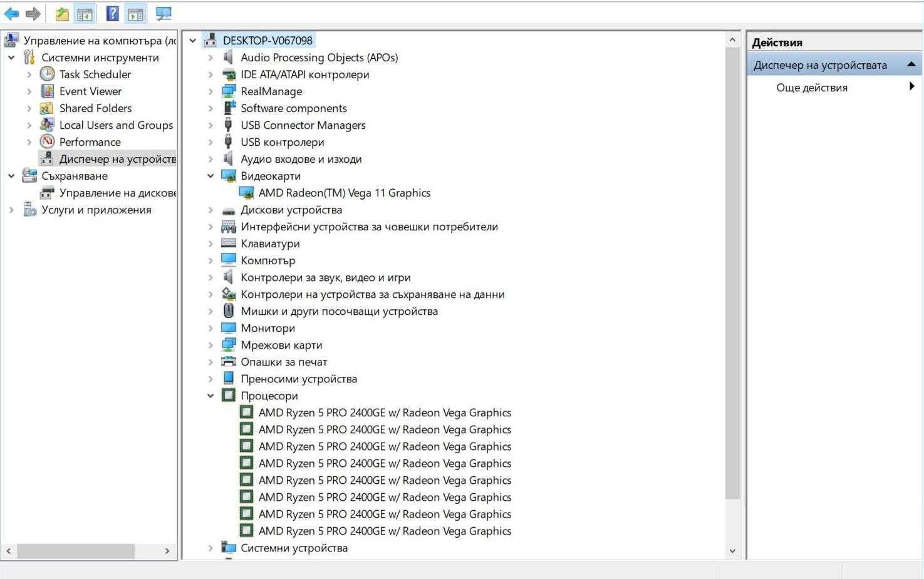Select Контролери за звук, видео и игри
This screenshot has width=924, height=579.
click(x=326, y=277)
